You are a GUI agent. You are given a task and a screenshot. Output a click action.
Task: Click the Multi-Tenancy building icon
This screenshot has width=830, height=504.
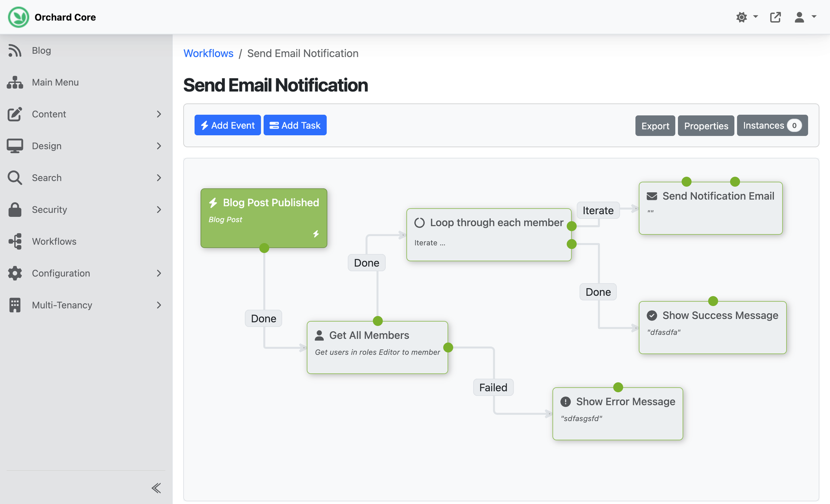pyautogui.click(x=15, y=305)
